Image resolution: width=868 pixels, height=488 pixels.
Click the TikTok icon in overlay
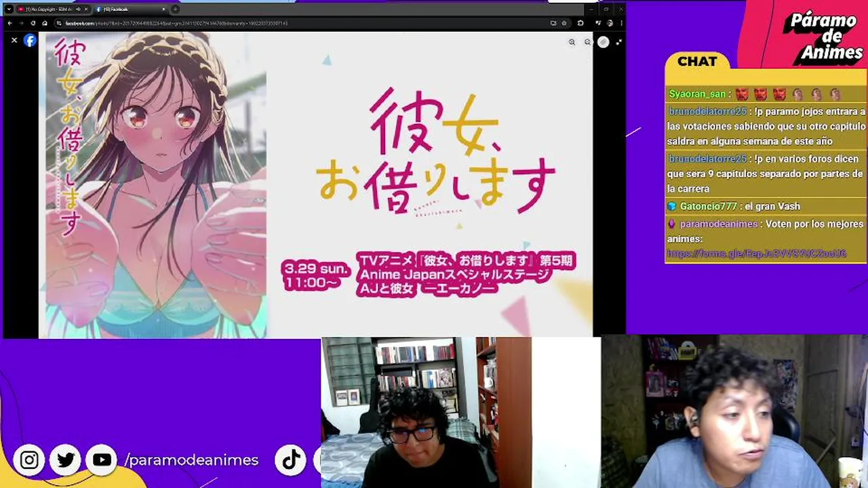[x=292, y=460]
